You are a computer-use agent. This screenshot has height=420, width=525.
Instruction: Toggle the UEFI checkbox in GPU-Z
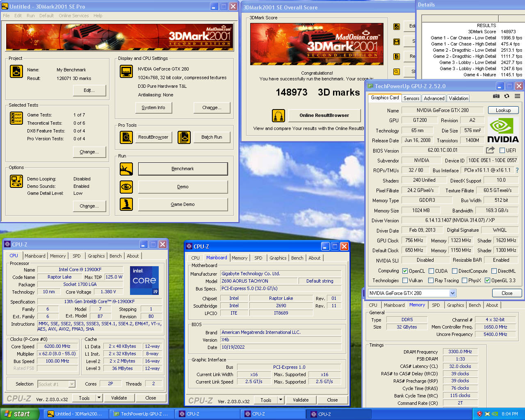(x=502, y=151)
